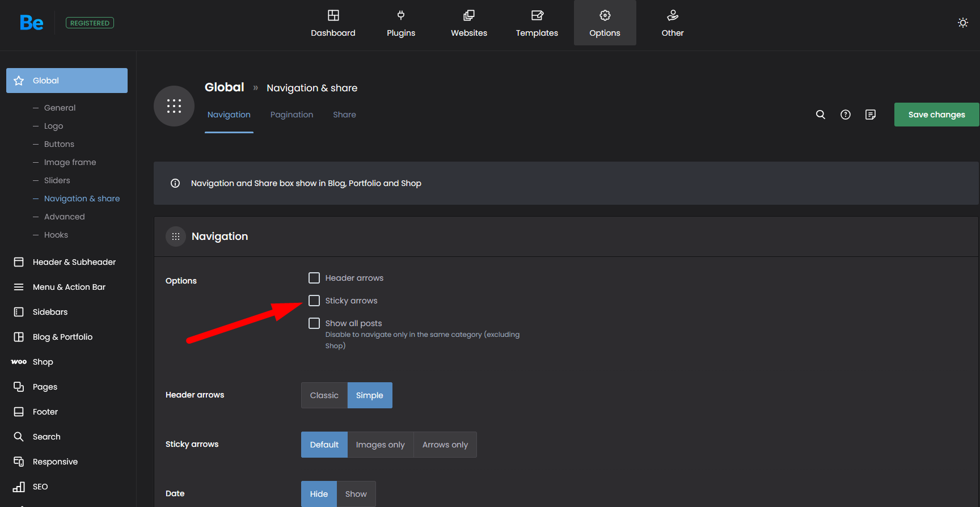Click the Be logo
The image size is (980, 507).
tap(31, 23)
